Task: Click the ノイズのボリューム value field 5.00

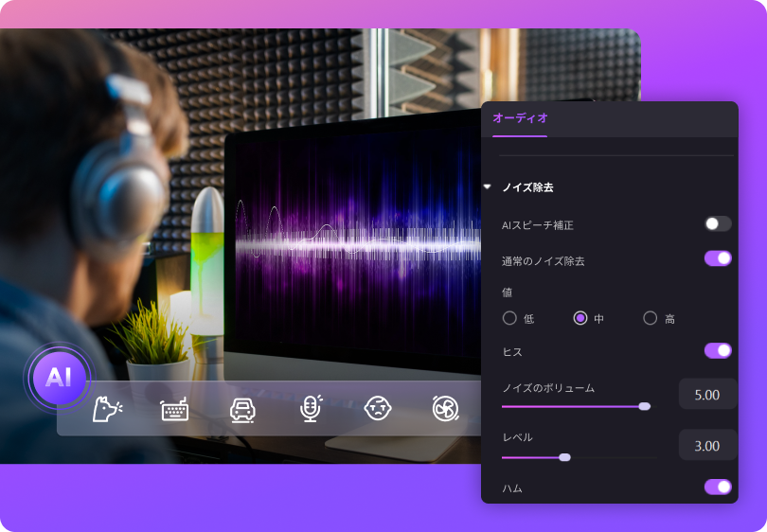Action: point(707,394)
